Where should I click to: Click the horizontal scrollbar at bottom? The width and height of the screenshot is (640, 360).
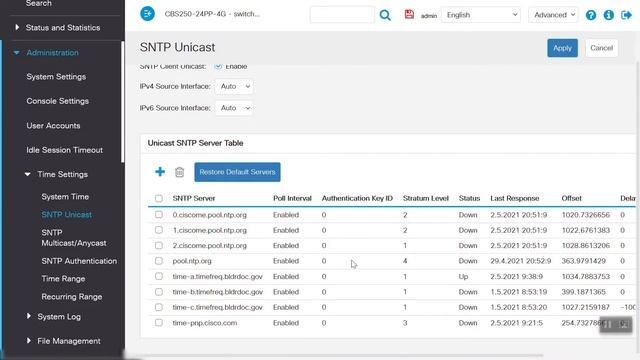(335, 356)
